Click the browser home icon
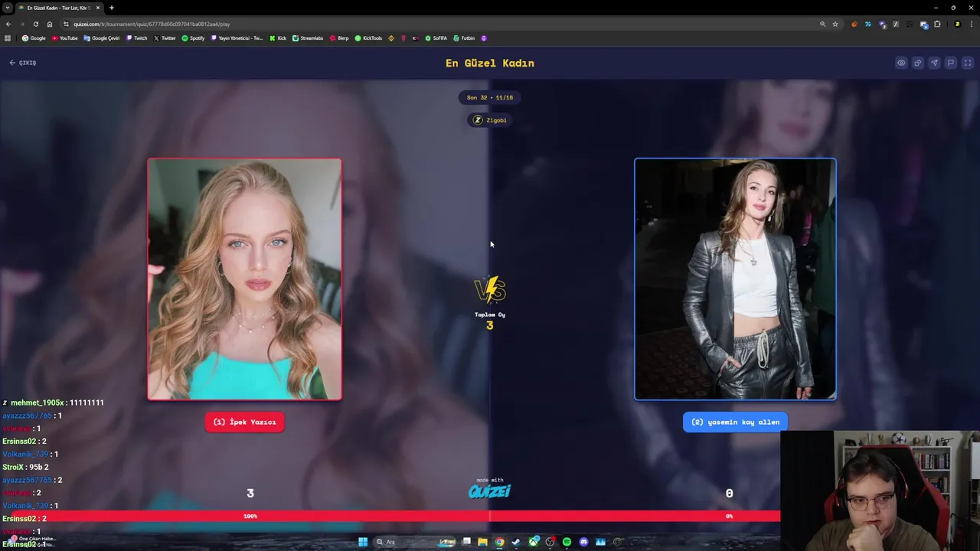The height and width of the screenshot is (551, 980). 50,24
